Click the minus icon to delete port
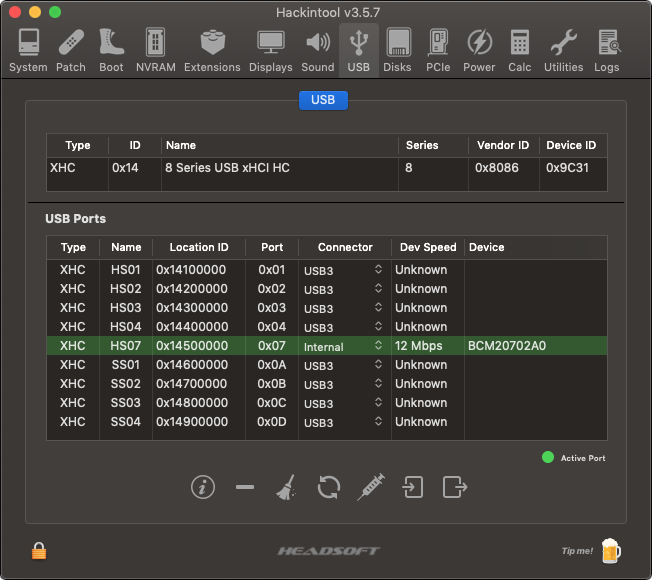The image size is (652, 580). tap(245, 487)
